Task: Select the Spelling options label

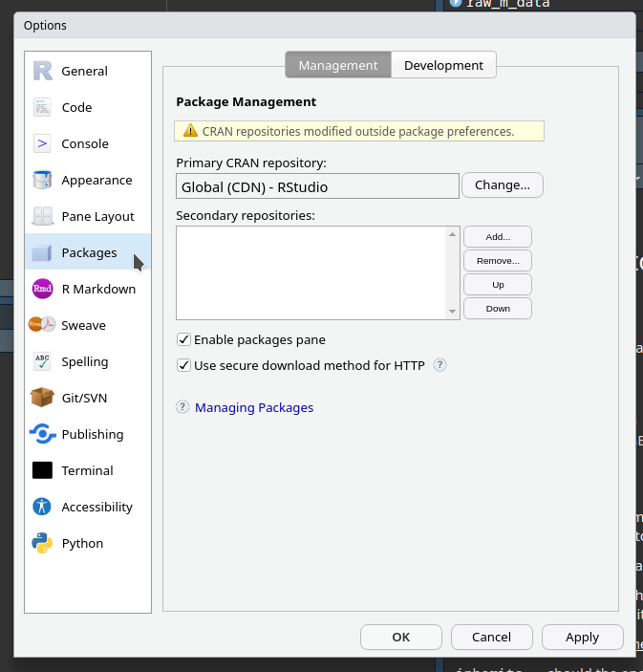Action: [x=85, y=362]
